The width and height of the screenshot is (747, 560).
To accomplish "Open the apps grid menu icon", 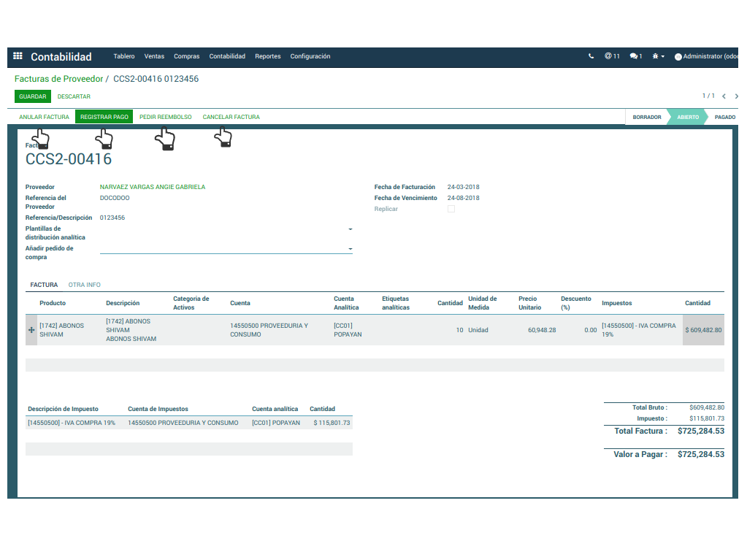I will coord(18,56).
